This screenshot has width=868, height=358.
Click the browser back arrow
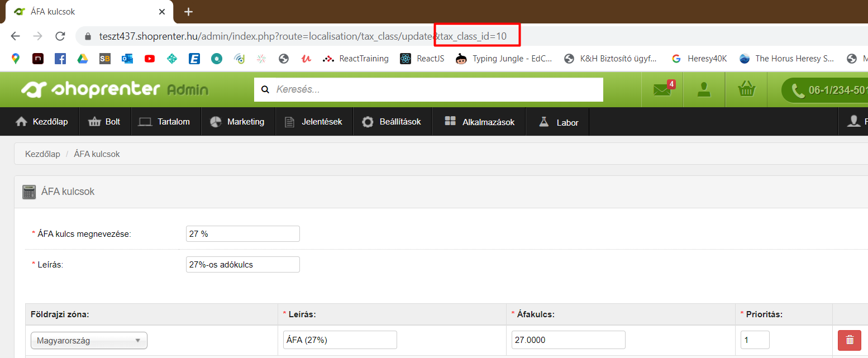[x=15, y=36]
